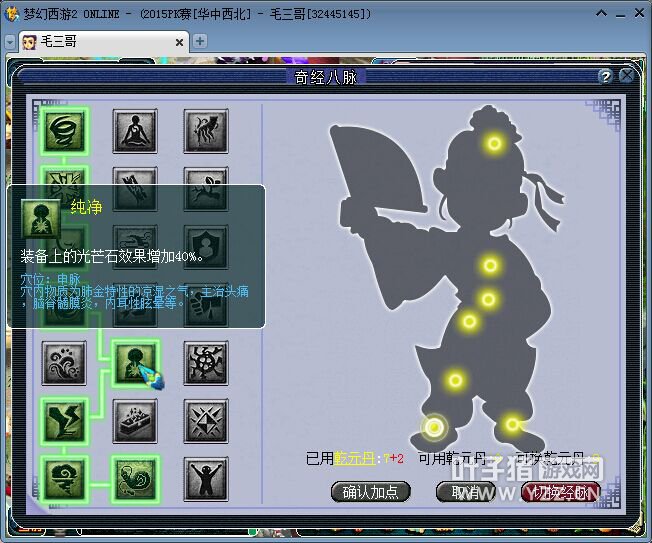
Task: Click the game logo in the title bar
Action: (12, 14)
